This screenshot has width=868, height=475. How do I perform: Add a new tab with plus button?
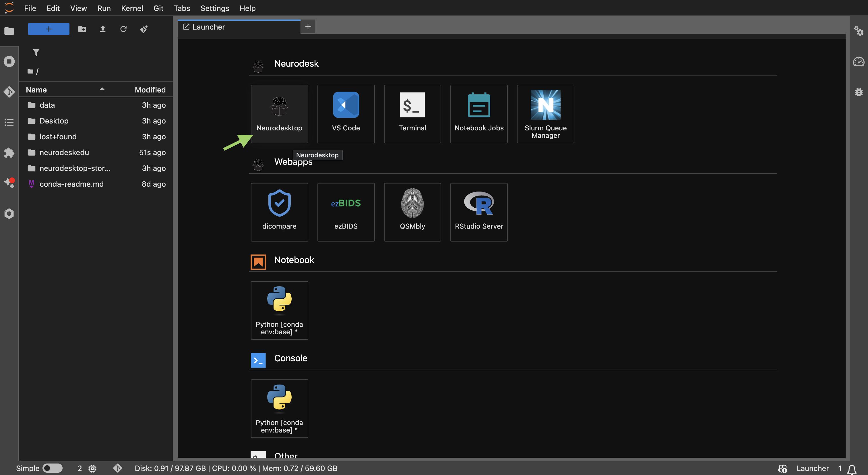coord(308,27)
